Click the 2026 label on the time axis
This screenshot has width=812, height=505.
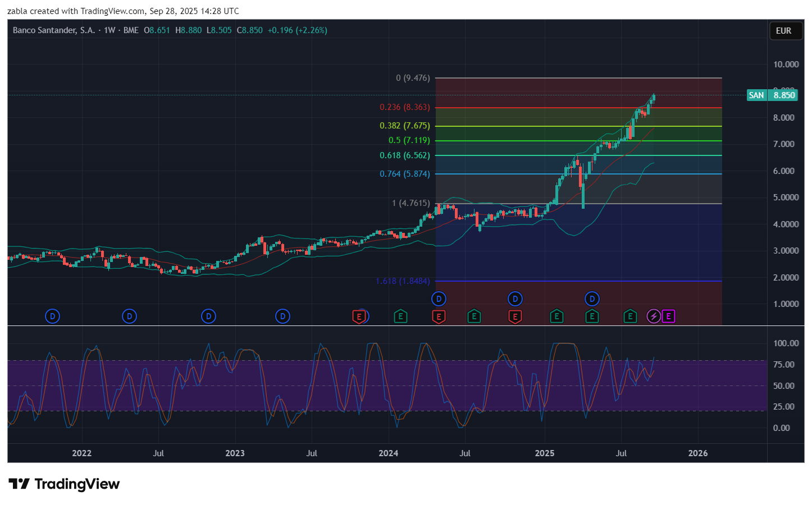point(698,453)
